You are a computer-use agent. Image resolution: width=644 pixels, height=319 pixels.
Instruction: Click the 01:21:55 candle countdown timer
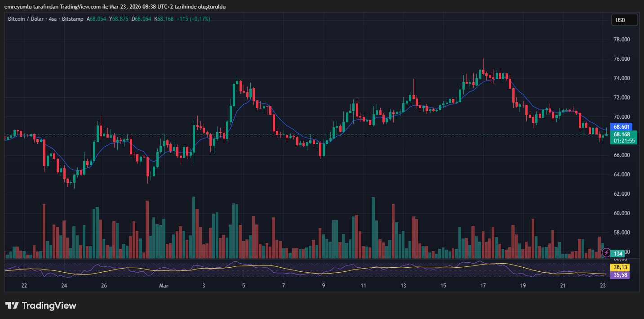point(624,141)
